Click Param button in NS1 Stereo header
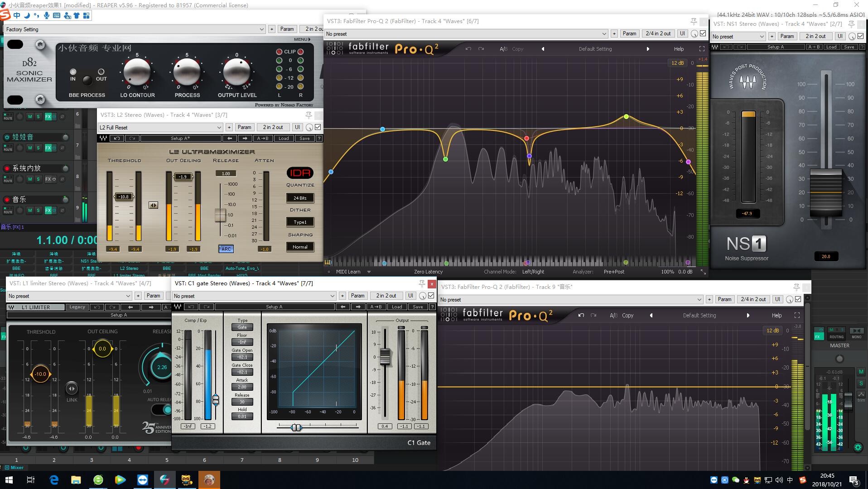 tap(787, 36)
